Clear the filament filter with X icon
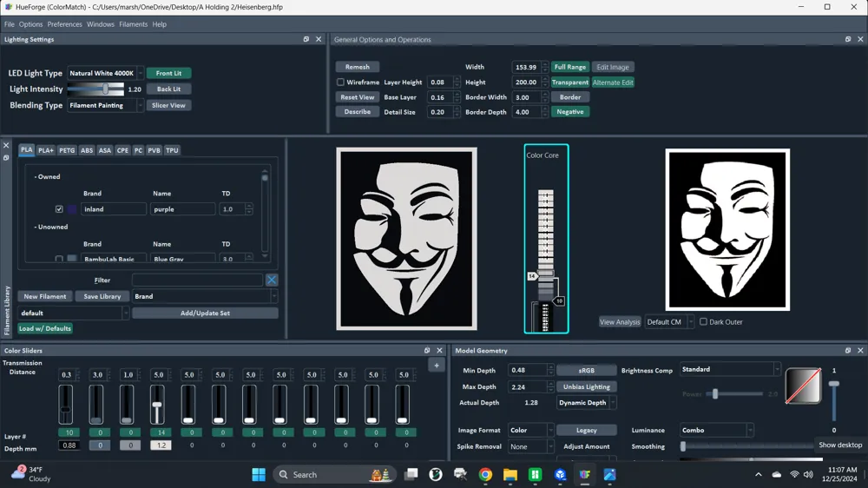The width and height of the screenshot is (868, 488). [x=272, y=280]
